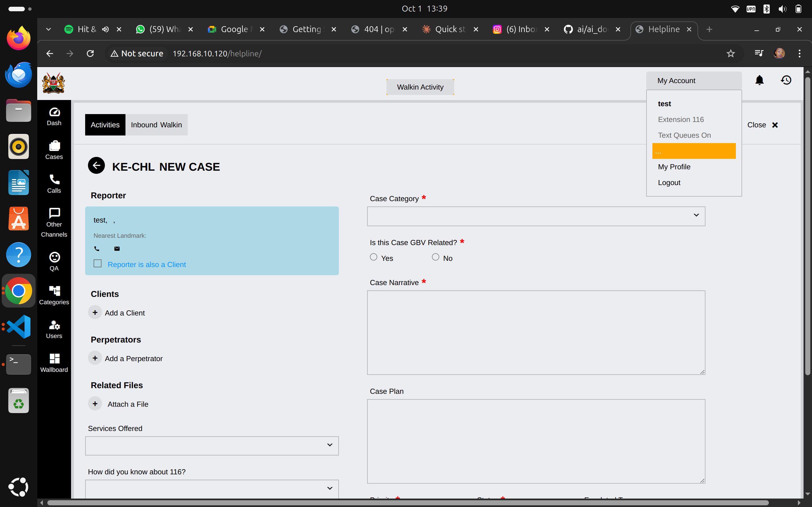812x507 pixels.
Task: Check the Reporter is also a Client checkbox
Action: coord(97,264)
